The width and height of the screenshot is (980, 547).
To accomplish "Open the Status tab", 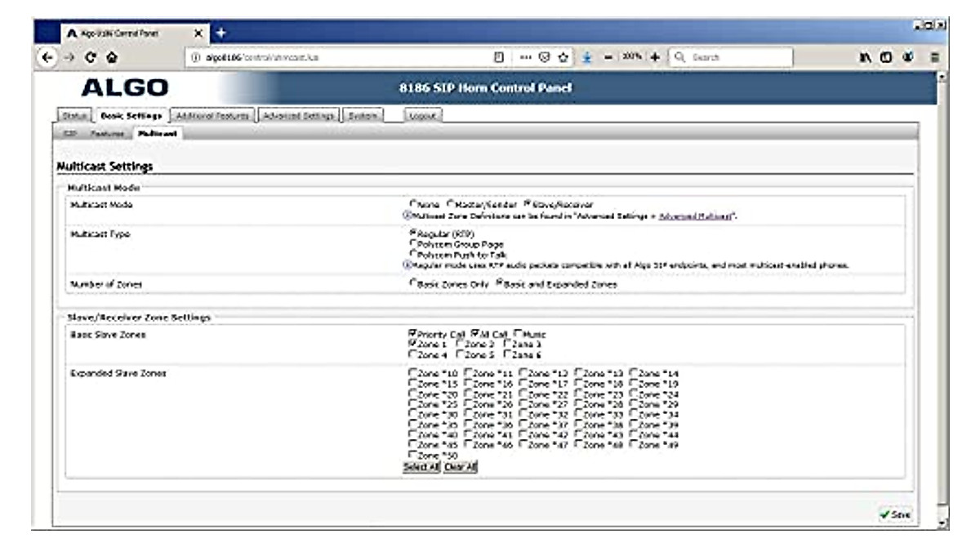I will coord(74,116).
